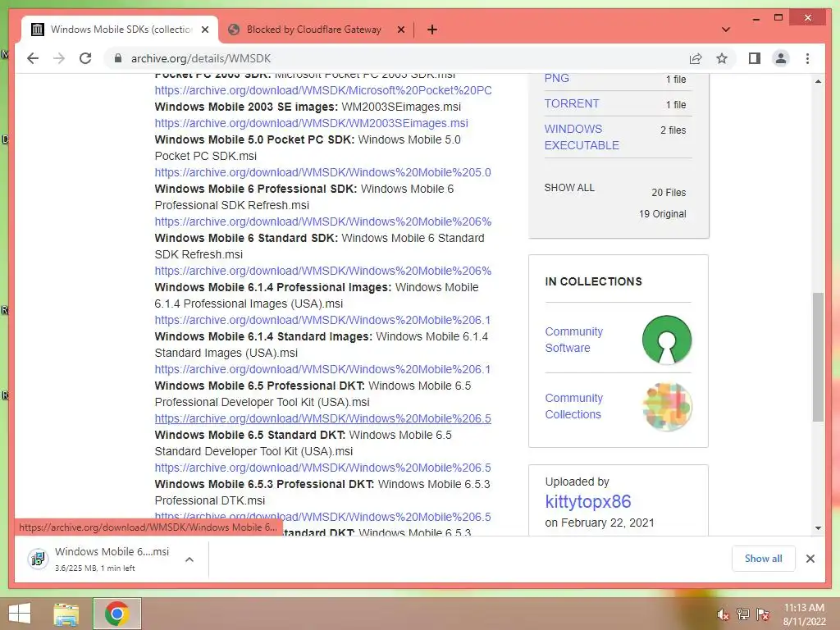Open the WM2003SEimages.msi download link
Screen dimensions: 840x630
[x=311, y=123]
